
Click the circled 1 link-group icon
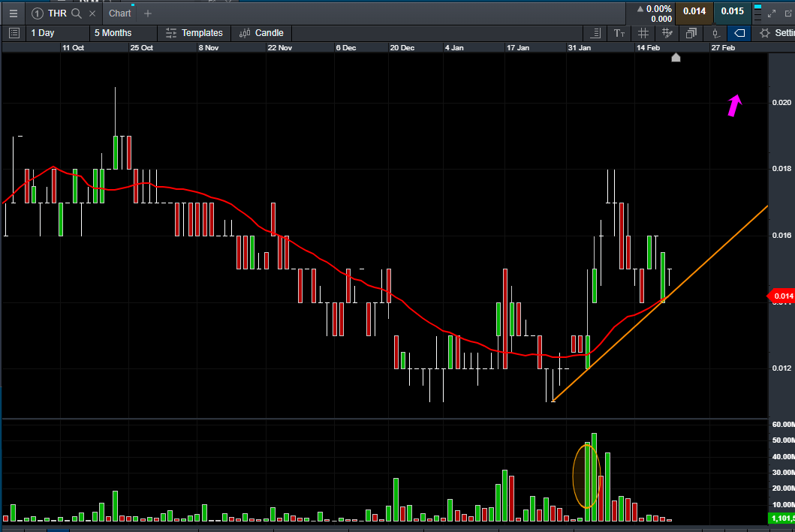click(37, 14)
